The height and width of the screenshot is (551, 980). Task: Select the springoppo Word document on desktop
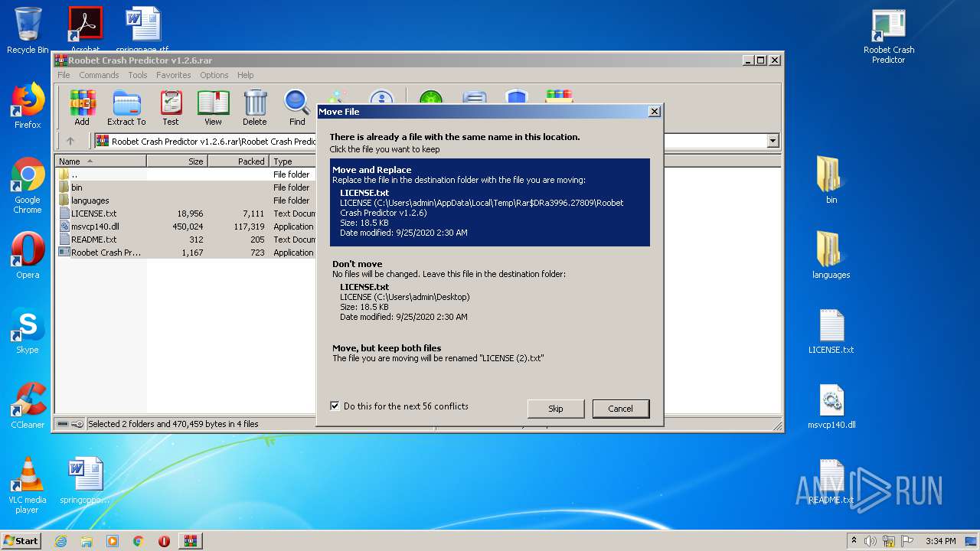click(x=85, y=481)
